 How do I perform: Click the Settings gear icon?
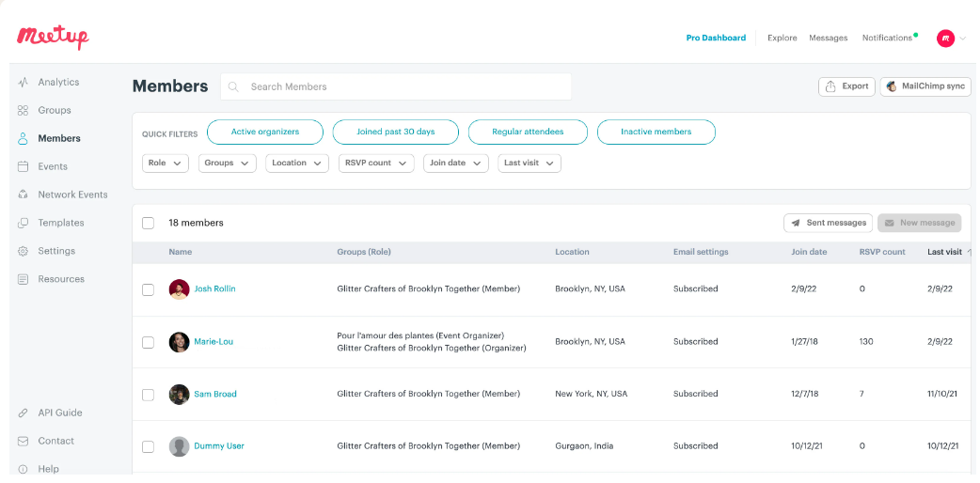click(x=23, y=252)
